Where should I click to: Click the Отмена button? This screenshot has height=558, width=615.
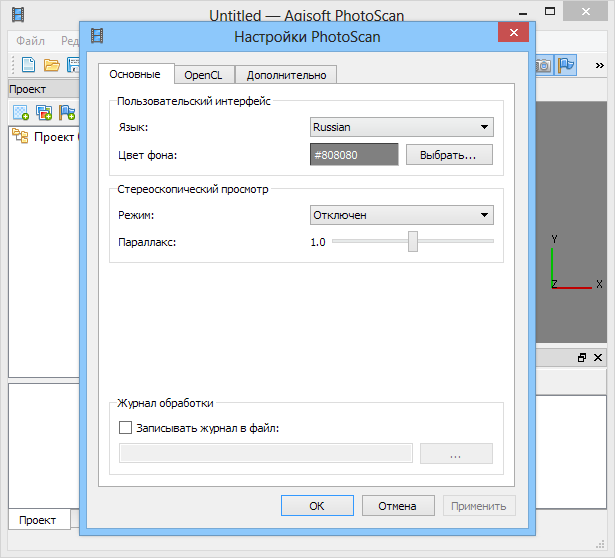[398, 506]
